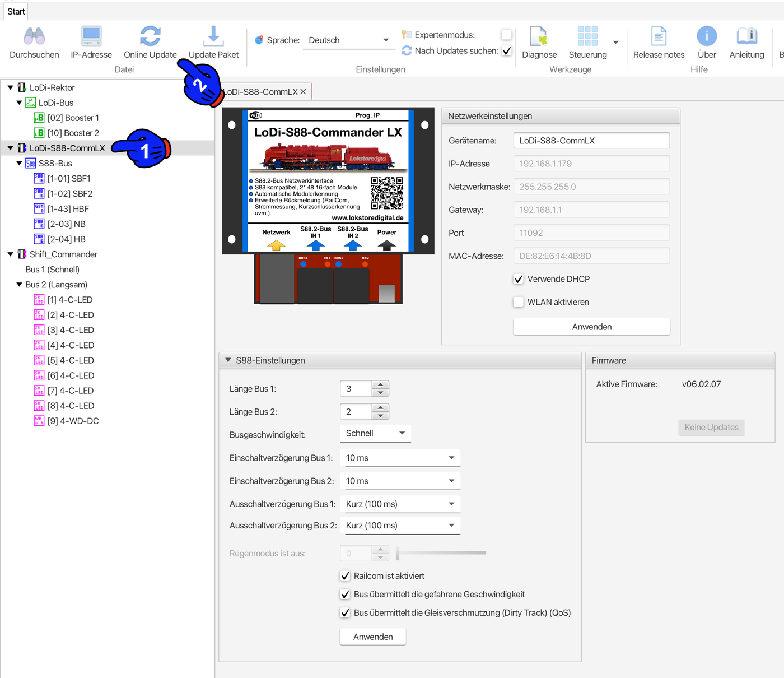The image size is (784, 678).
Task: Open Einschaltverzögerung Bus 1 dropdown
Action: point(400,458)
